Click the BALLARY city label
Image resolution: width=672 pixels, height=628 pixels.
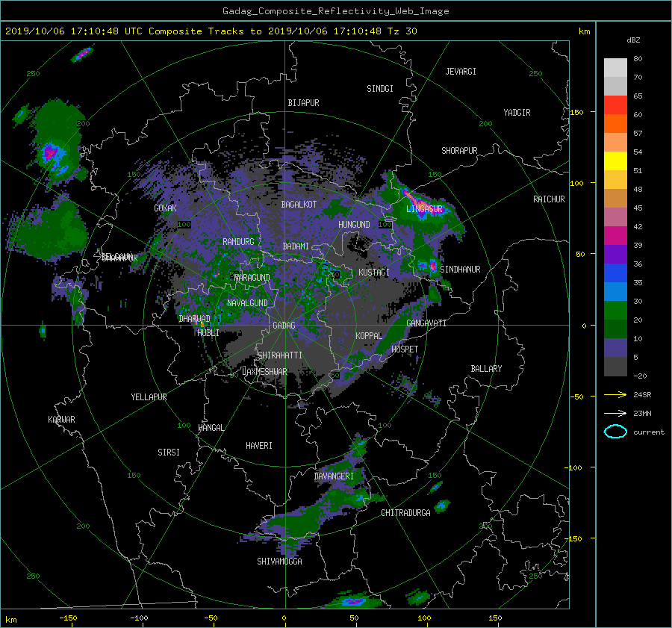coord(486,369)
